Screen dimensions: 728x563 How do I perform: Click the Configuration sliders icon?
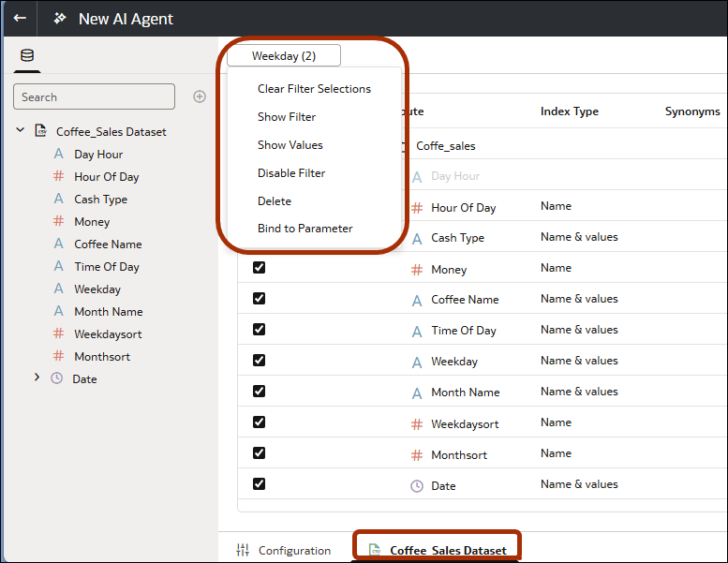(x=243, y=550)
